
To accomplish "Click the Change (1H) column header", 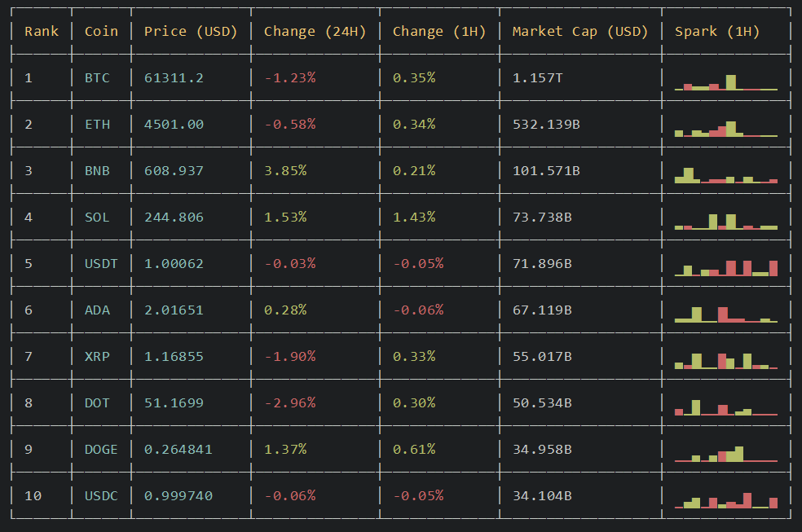I will [x=438, y=32].
